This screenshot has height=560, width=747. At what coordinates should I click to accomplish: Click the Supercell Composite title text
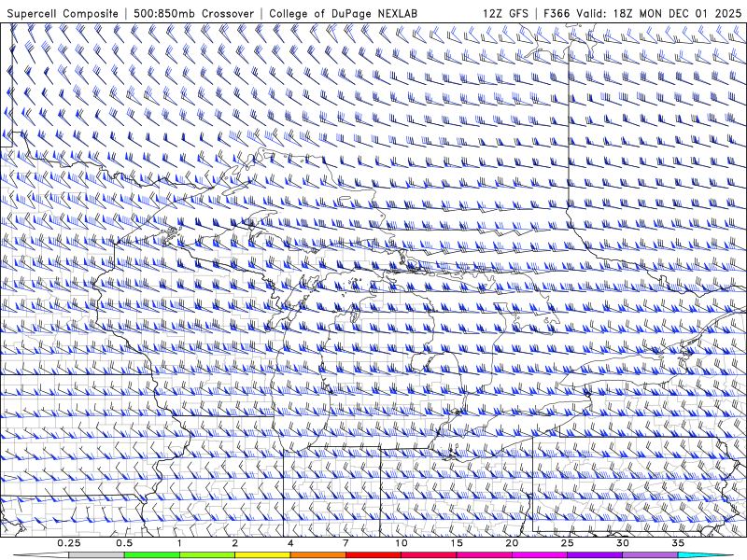(x=63, y=13)
